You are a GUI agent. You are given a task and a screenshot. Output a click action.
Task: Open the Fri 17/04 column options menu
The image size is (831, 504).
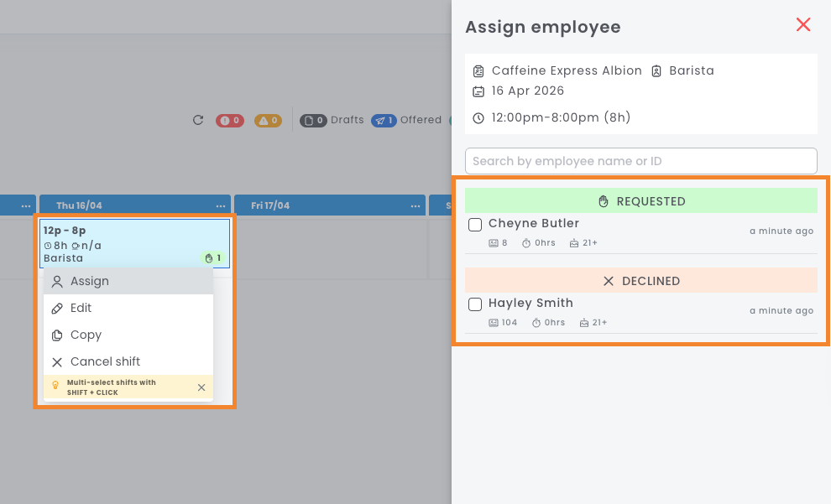point(415,205)
